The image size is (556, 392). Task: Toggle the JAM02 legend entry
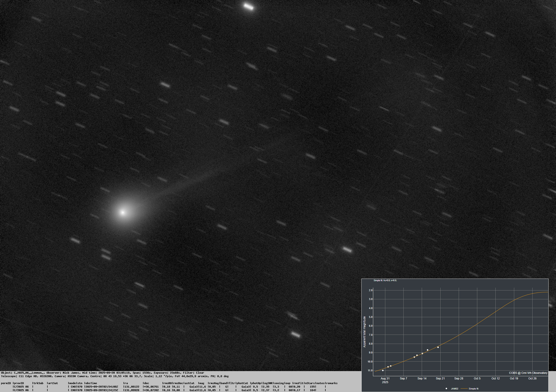pyautogui.click(x=454, y=389)
